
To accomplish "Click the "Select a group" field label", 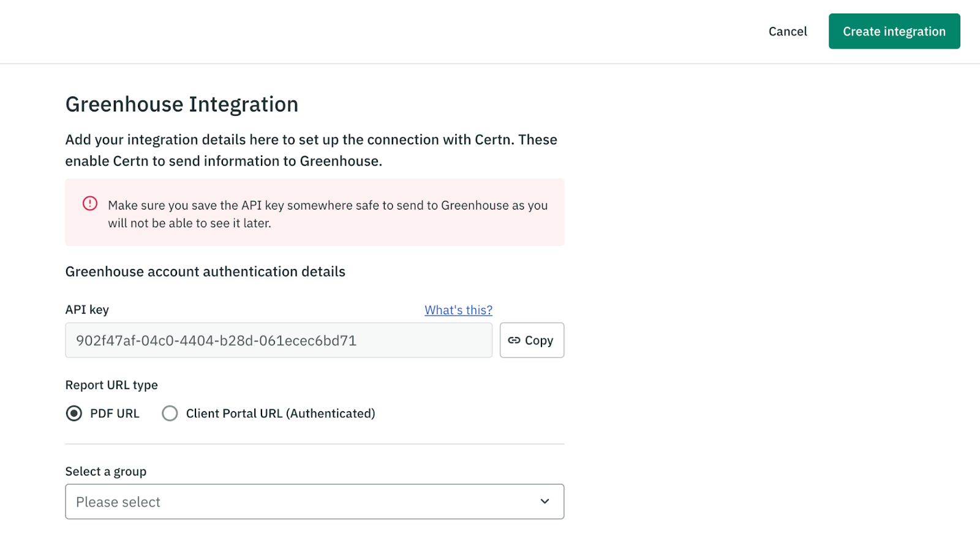I will pyautogui.click(x=106, y=471).
